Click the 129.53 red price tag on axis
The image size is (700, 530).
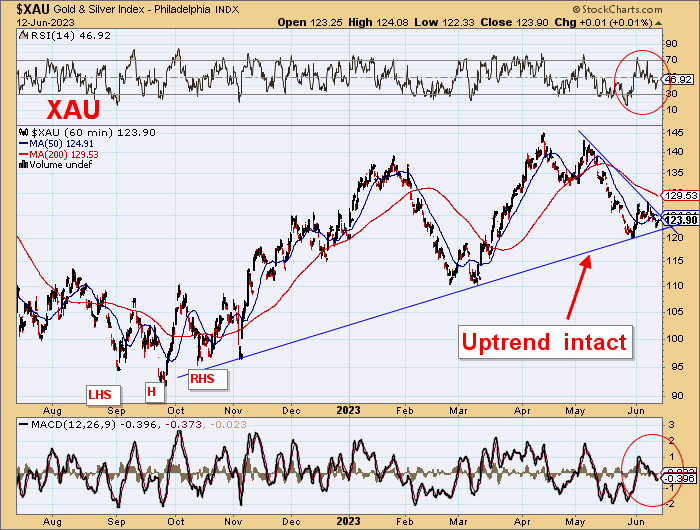tap(680, 196)
